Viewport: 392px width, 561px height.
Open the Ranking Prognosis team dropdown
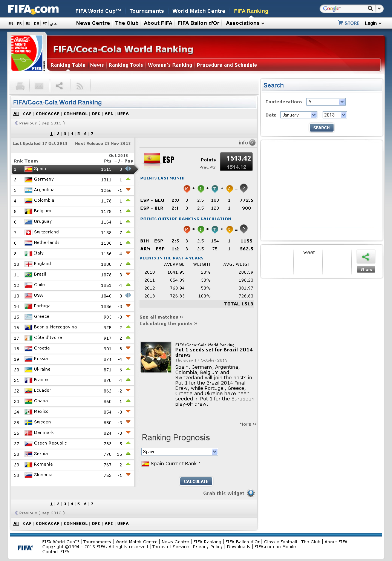(180, 452)
